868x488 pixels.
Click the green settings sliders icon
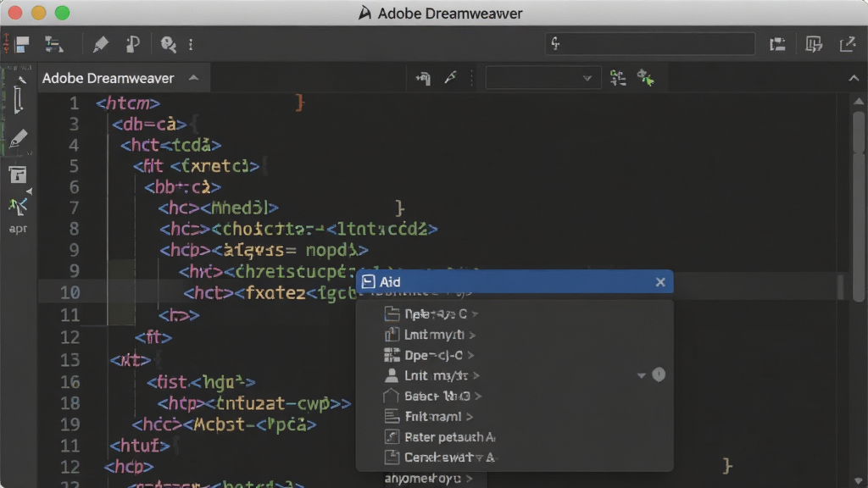(618, 78)
